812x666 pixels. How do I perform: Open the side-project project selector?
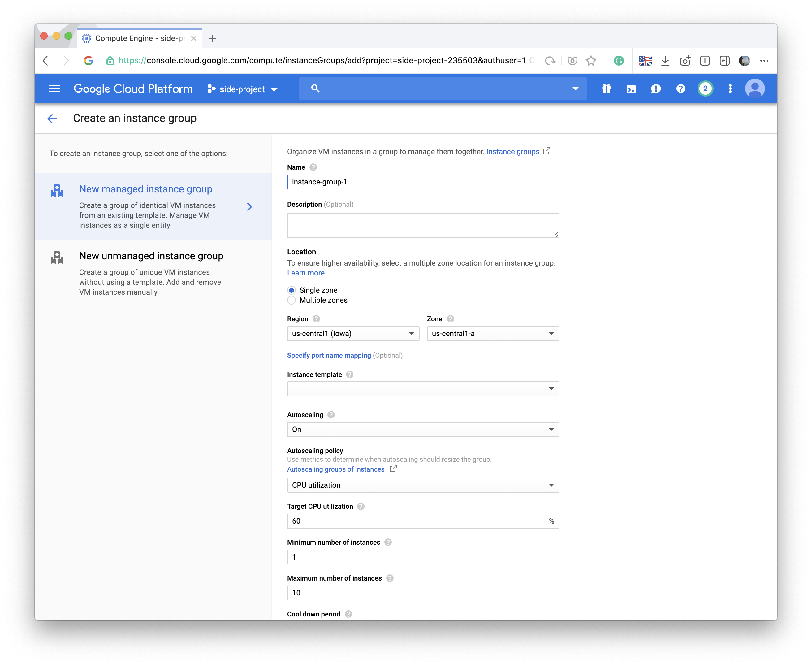tap(242, 89)
